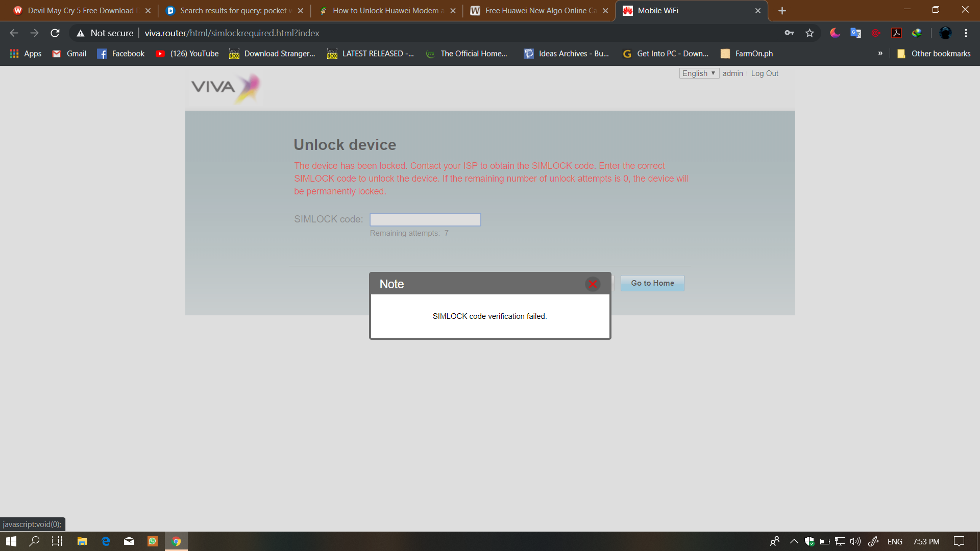Open the Other bookmarks folder
980x551 pixels.
(x=934, y=54)
